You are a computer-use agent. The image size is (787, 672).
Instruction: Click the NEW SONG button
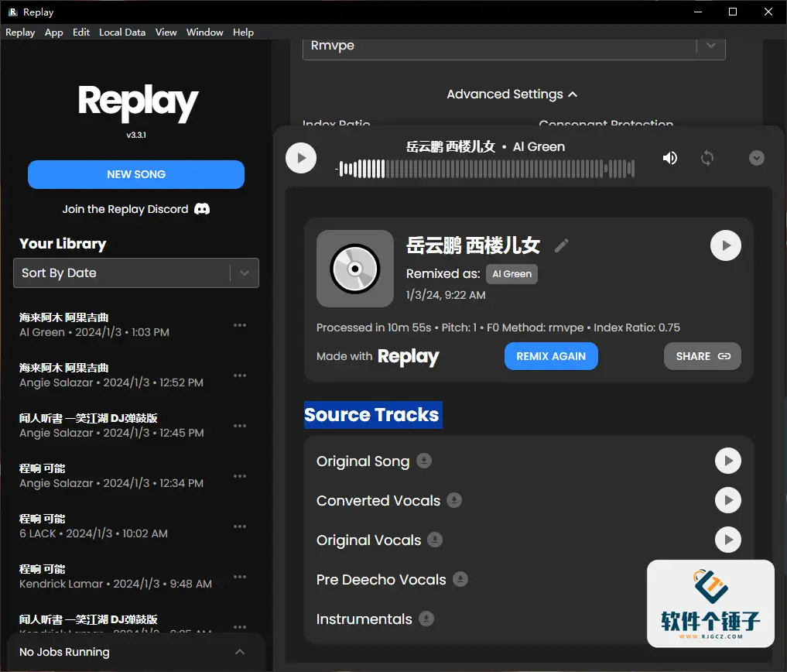click(x=136, y=174)
